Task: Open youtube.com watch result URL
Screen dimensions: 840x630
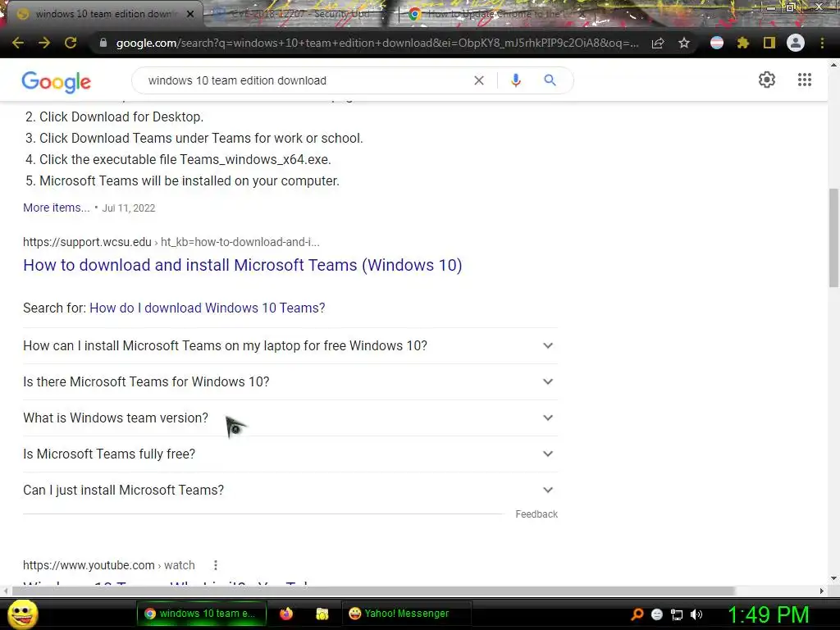Action: point(109,565)
